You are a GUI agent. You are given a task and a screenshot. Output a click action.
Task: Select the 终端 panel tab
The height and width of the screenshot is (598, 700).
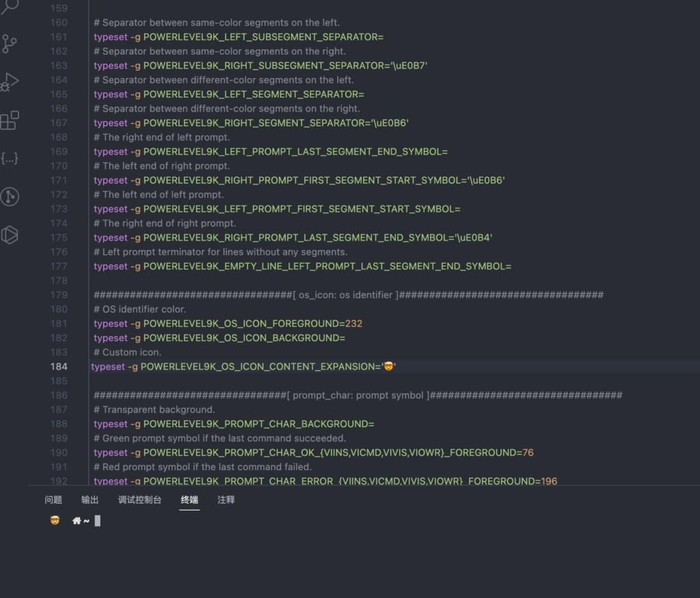coord(189,500)
